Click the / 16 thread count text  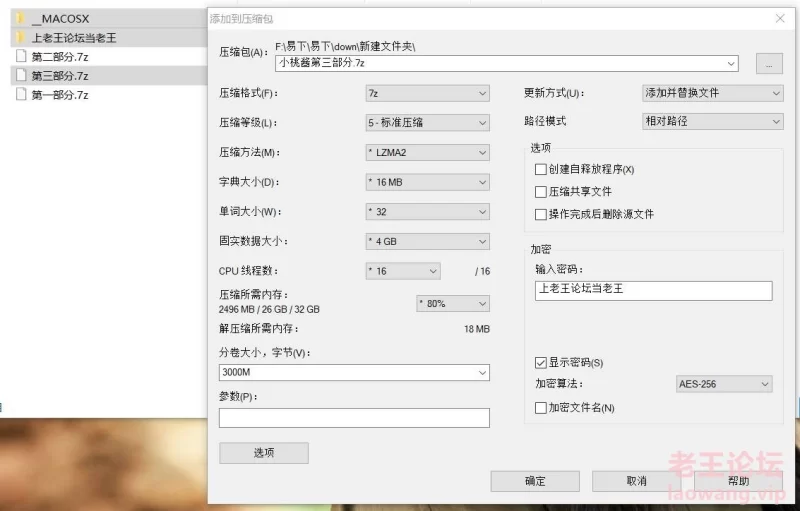pyautogui.click(x=482, y=271)
